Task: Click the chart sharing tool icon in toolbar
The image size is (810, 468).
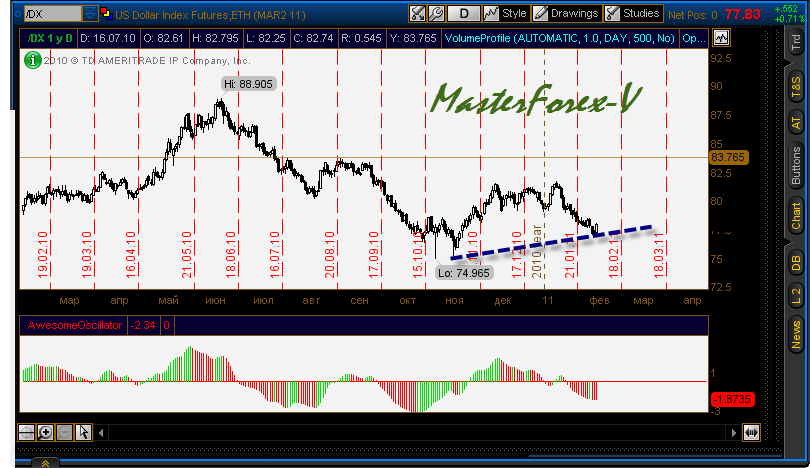Action: 417,13
